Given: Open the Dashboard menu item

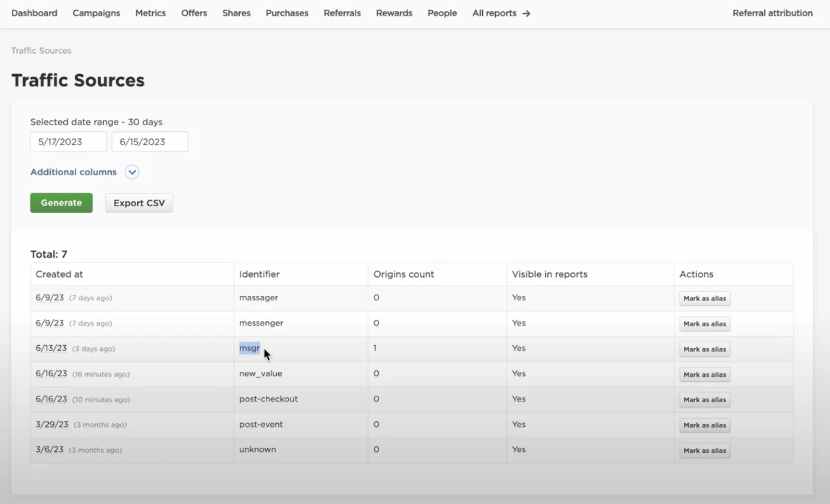Looking at the screenshot, I should coord(34,13).
